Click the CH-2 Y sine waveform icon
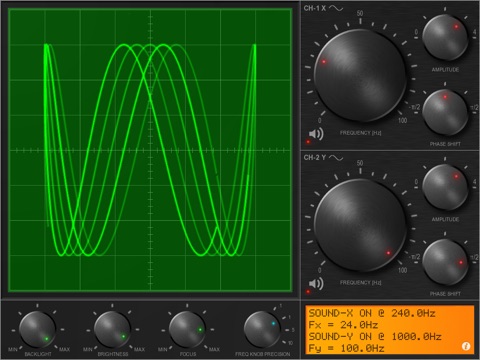Screen dimensions: 480x360 (336, 158)
